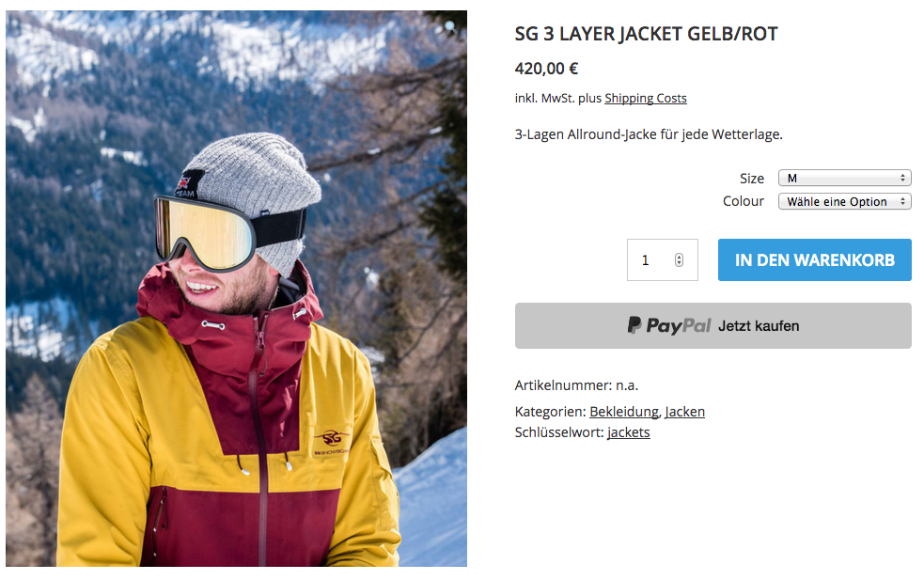Go to the Bekleidung category
This screenshot has height=580, width=924.
624,412
